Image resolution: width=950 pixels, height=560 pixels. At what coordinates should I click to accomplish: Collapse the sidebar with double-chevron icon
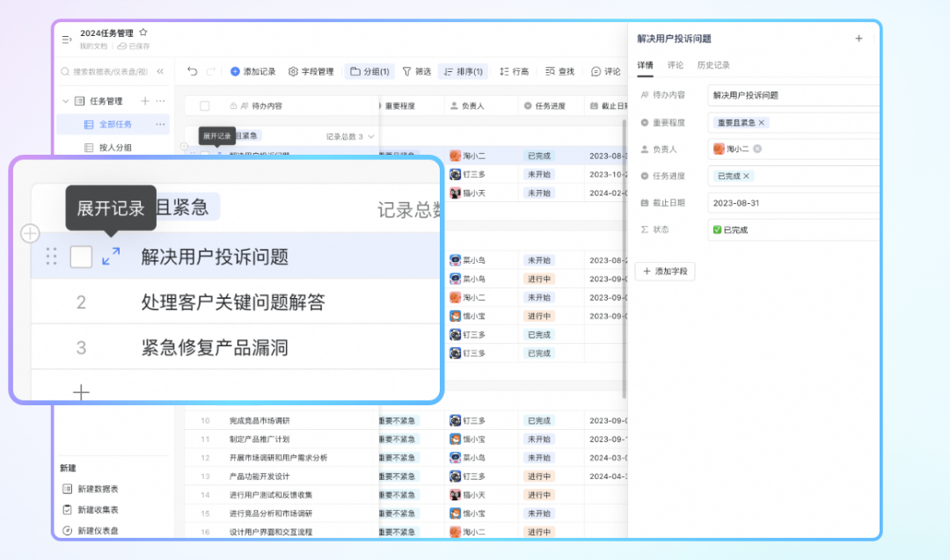pos(160,71)
